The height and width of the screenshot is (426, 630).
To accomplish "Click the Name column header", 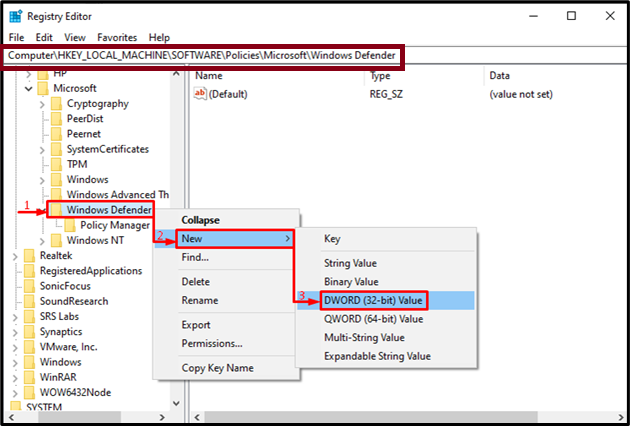I will (x=209, y=76).
